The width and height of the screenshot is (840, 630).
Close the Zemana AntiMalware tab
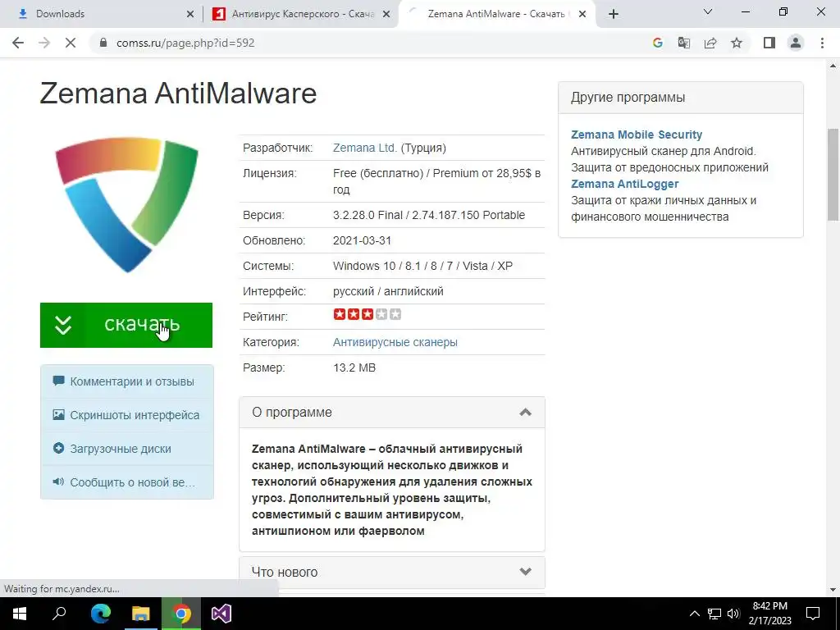pyautogui.click(x=583, y=15)
